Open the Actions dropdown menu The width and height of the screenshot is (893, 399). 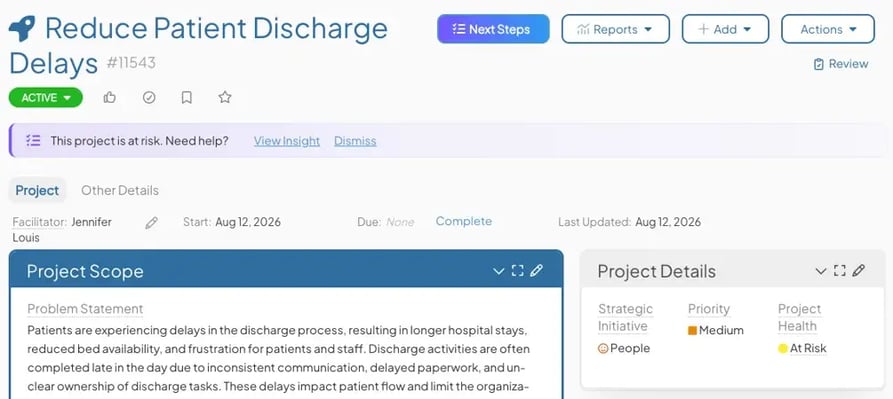pyautogui.click(x=828, y=29)
